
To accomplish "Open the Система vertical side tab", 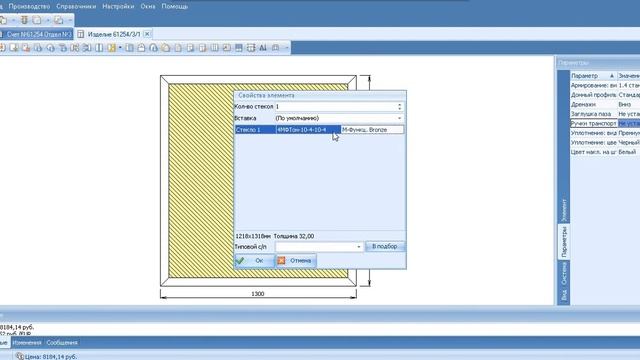I will point(564,273).
